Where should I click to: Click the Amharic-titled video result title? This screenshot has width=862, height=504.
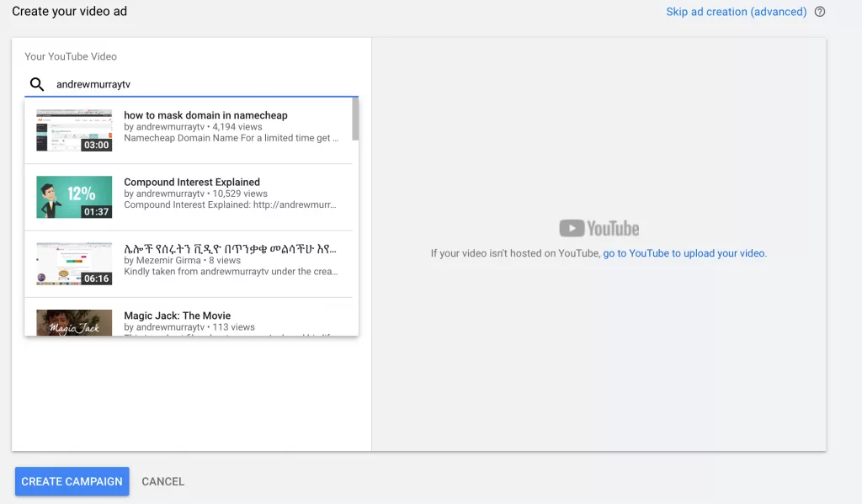(230, 249)
